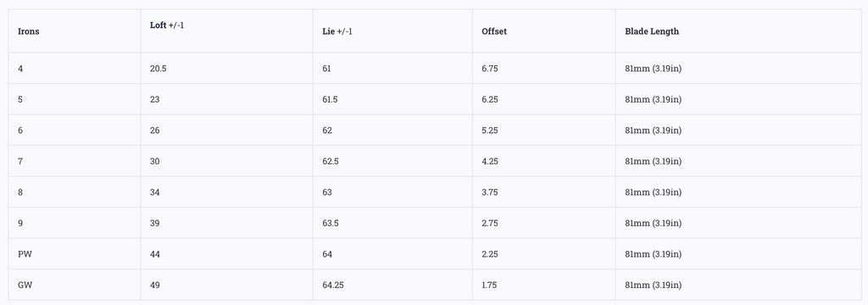868x305 pixels.
Task: Click the loft value 30
Action: coord(154,162)
